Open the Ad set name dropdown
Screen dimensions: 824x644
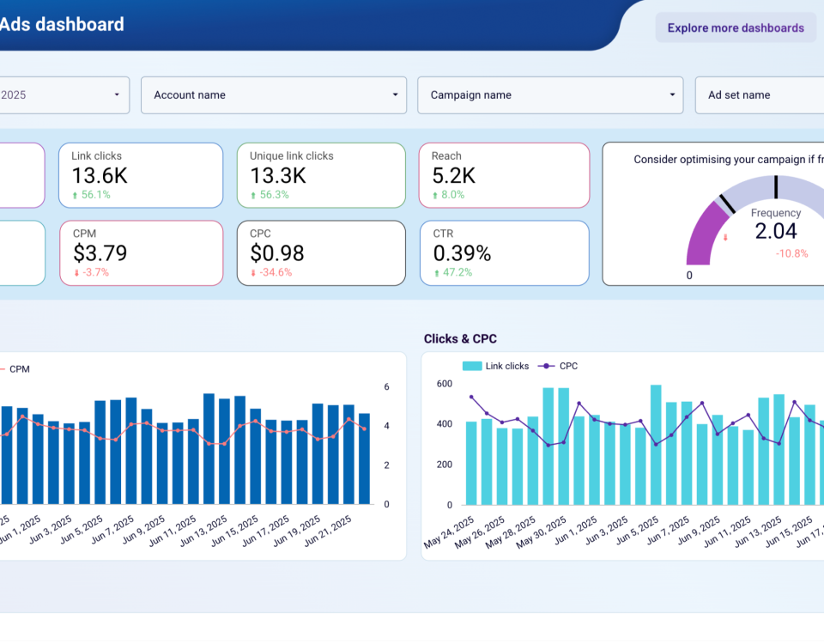(760, 95)
